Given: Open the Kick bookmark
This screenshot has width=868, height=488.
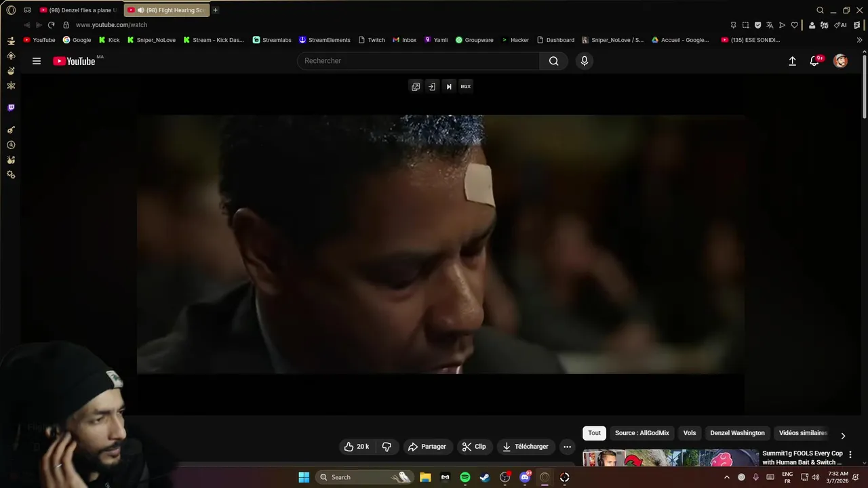Looking at the screenshot, I should 109,40.
